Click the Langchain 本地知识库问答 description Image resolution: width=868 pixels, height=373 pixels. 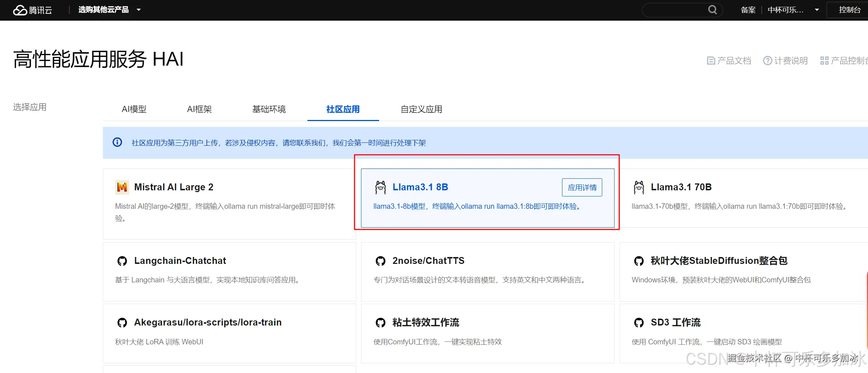[208, 280]
